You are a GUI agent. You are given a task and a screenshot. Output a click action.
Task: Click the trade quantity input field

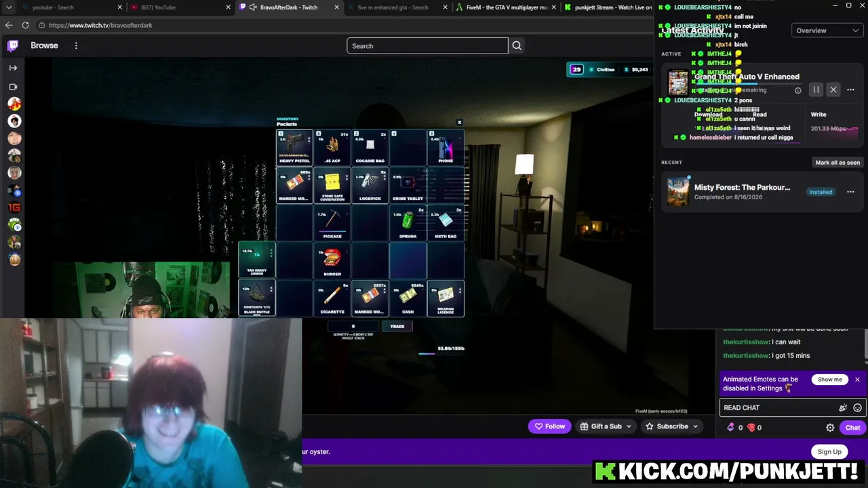353,326
